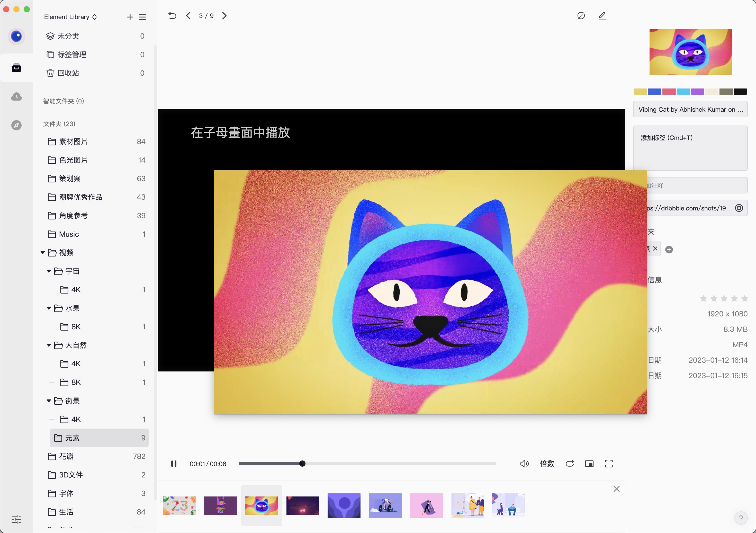This screenshot has width=756, height=533.
Task: Enter fullscreen video mode
Action: (609, 464)
